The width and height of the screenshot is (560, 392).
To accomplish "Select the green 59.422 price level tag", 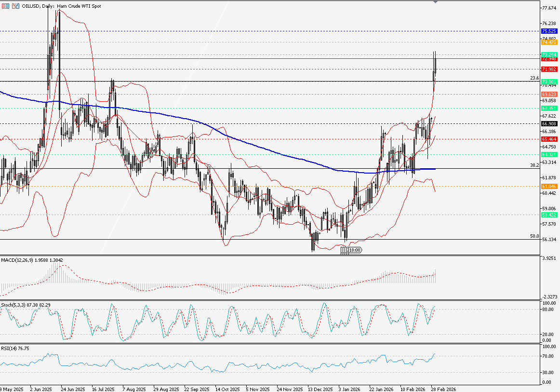I will [x=549, y=215].
